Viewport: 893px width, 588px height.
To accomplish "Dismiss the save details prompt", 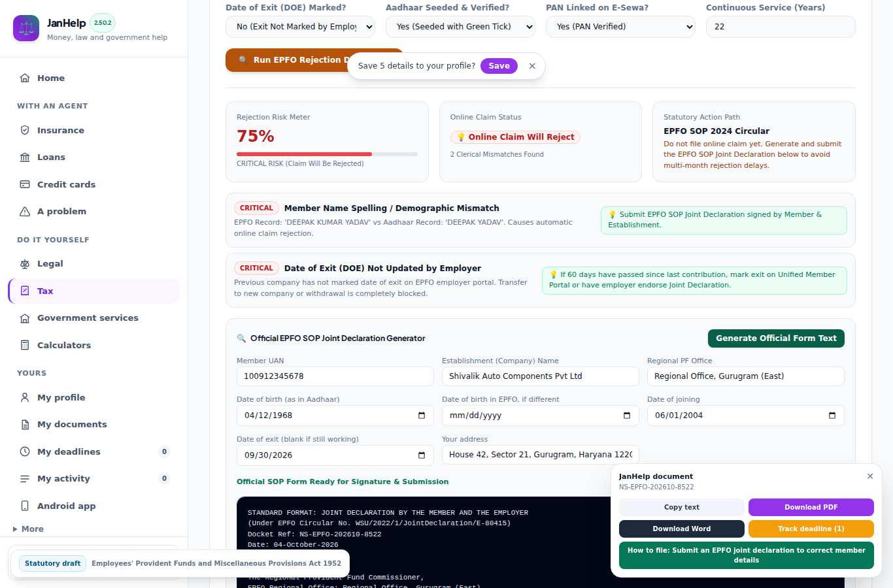I will [532, 66].
